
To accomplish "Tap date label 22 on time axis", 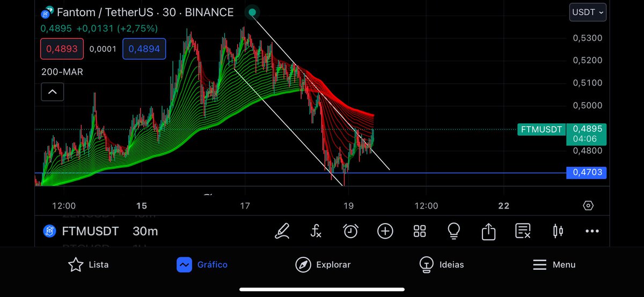I will (503, 206).
